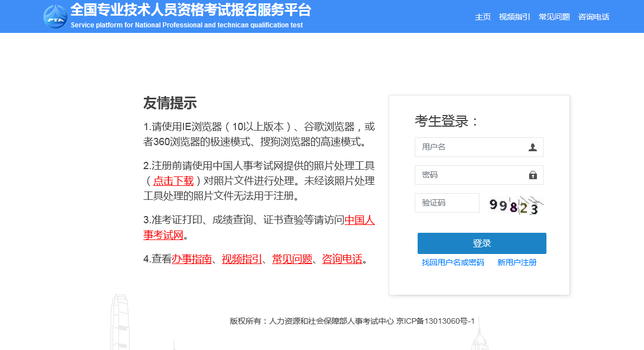Select the 验证码 text box
The height and width of the screenshot is (350, 644).
point(447,203)
